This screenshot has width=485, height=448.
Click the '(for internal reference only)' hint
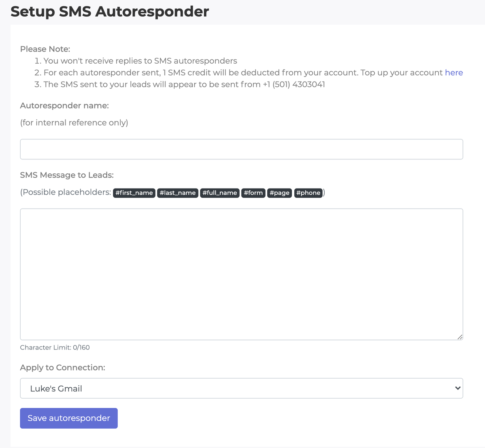74,122
